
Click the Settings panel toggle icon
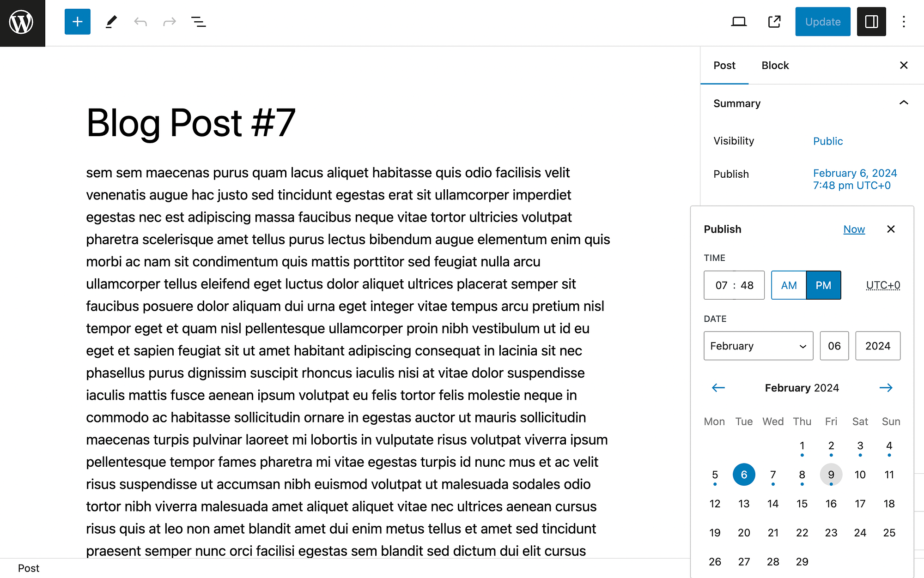click(x=871, y=21)
